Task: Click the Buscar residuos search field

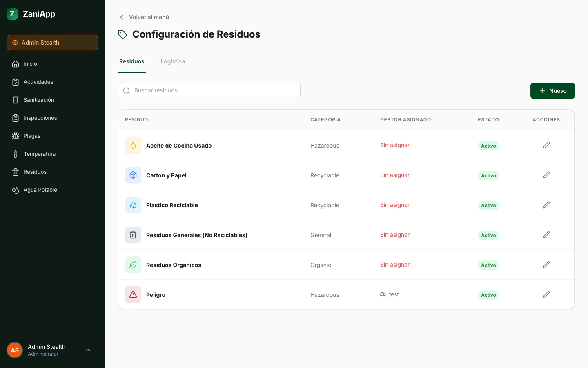Action: click(x=209, y=90)
